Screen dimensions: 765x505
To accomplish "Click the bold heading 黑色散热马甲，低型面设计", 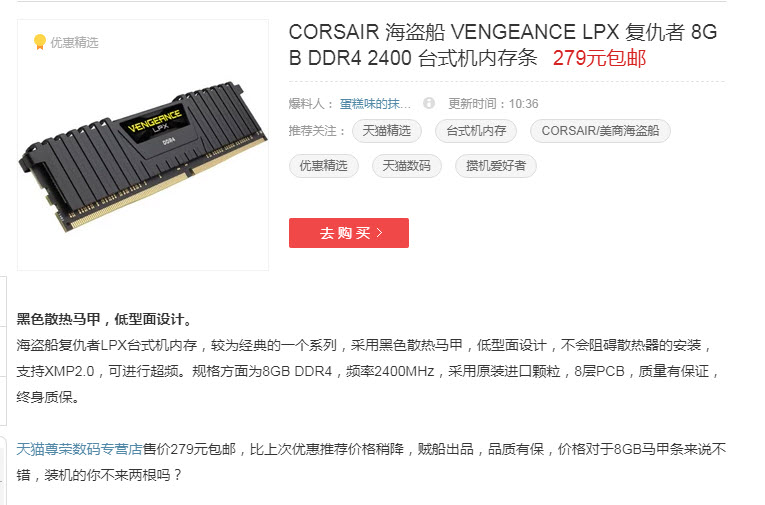I will point(104,319).
